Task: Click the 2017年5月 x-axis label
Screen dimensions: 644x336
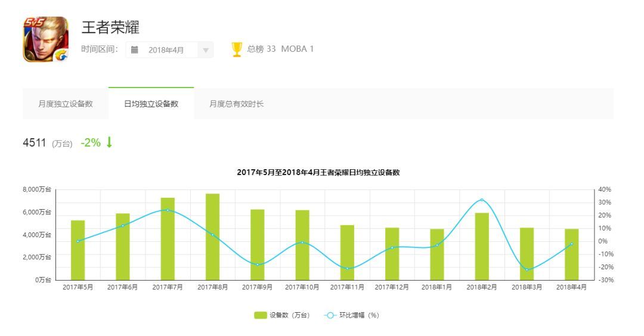Action: [78, 287]
